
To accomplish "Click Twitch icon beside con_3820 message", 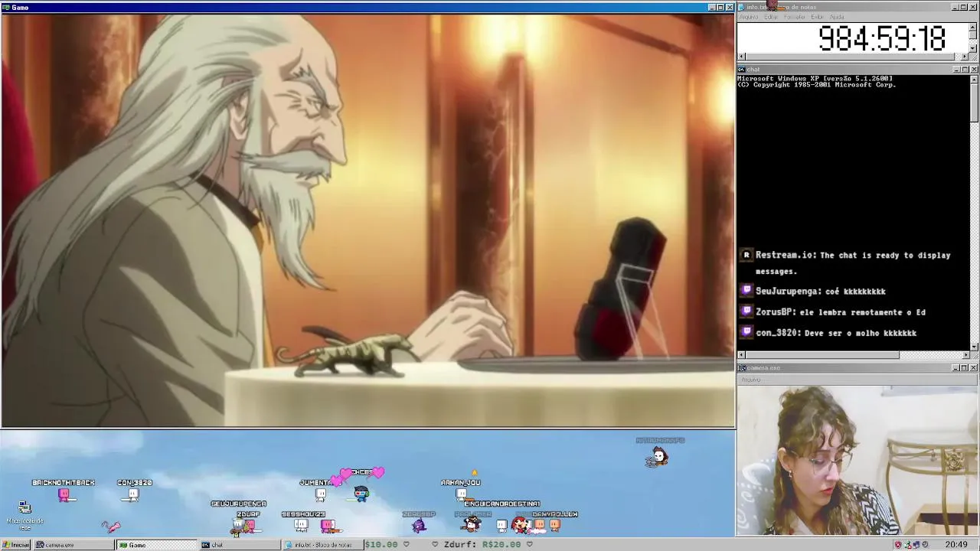I will click(746, 332).
